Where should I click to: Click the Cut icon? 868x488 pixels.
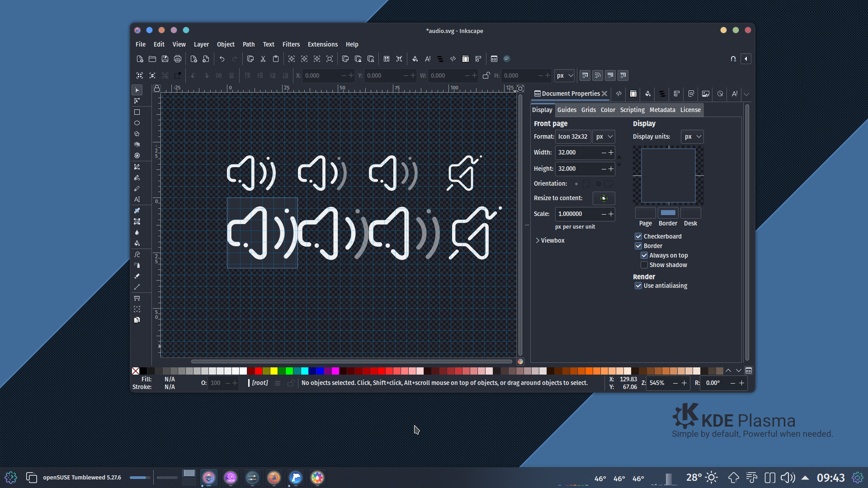[263, 59]
